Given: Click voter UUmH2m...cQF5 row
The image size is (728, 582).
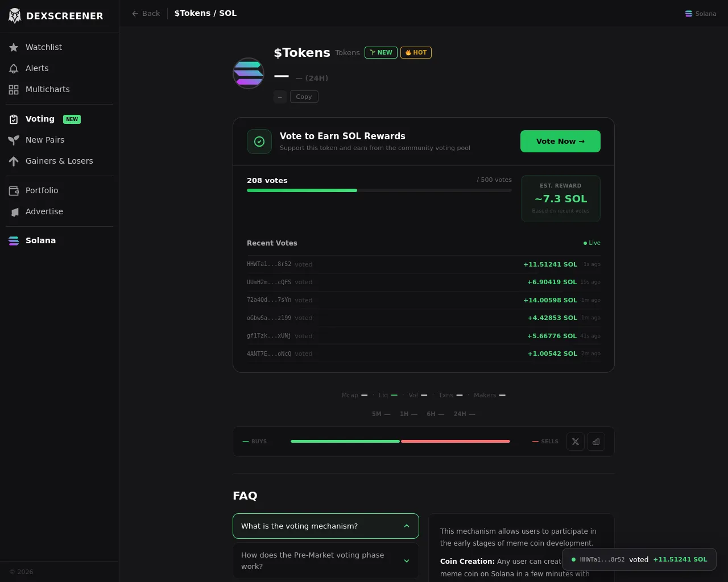Looking at the screenshot, I should pyautogui.click(x=424, y=282).
